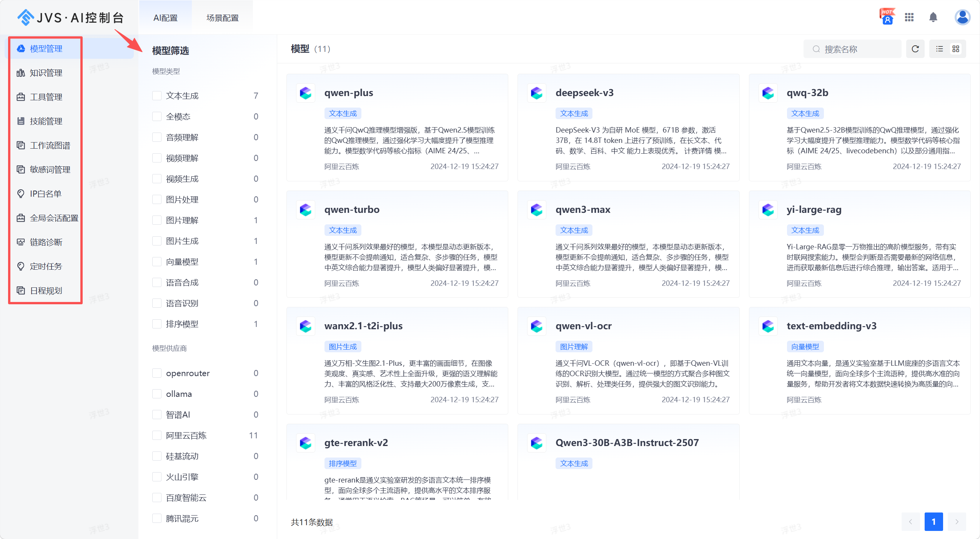The width and height of the screenshot is (980, 539).
Task: Go to previous page of models
Action: pos(910,522)
